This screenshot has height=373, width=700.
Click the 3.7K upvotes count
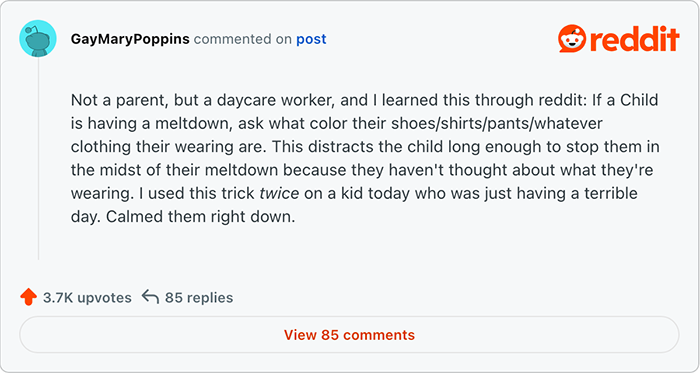[x=87, y=298]
